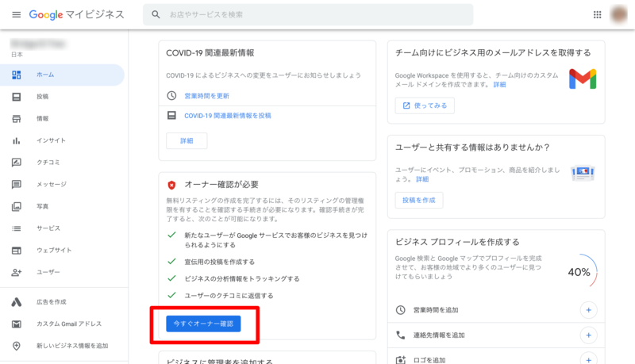This screenshot has width=635, height=364.
Task: Click the 連絡先情報を追加 row text
Action: pyautogui.click(x=439, y=335)
